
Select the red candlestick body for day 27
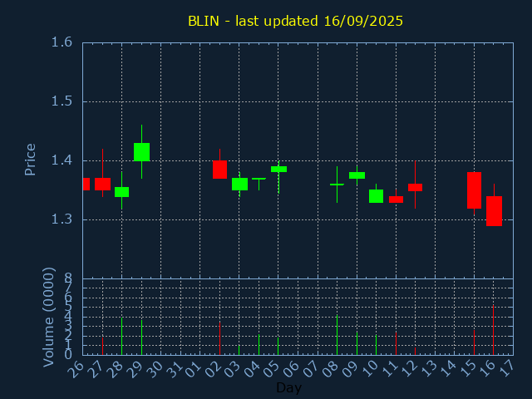point(102,184)
